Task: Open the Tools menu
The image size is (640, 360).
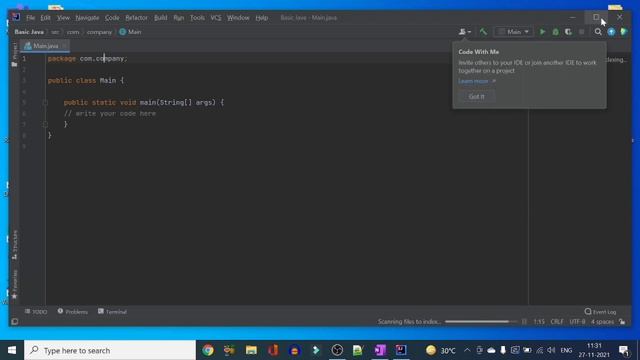Action: coord(197,18)
